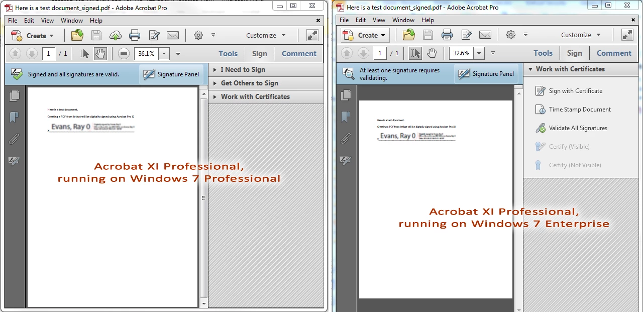The height and width of the screenshot is (312, 644).
Task: Activate the Hand tool in left window
Action: point(100,53)
